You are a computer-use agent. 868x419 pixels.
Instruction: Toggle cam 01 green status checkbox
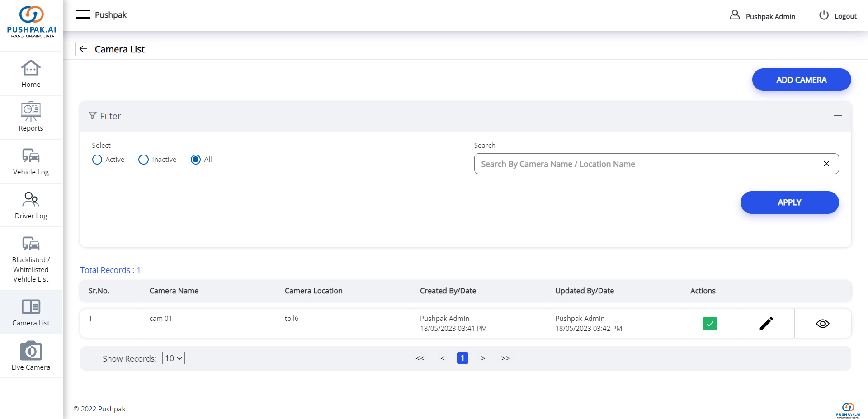(x=710, y=324)
